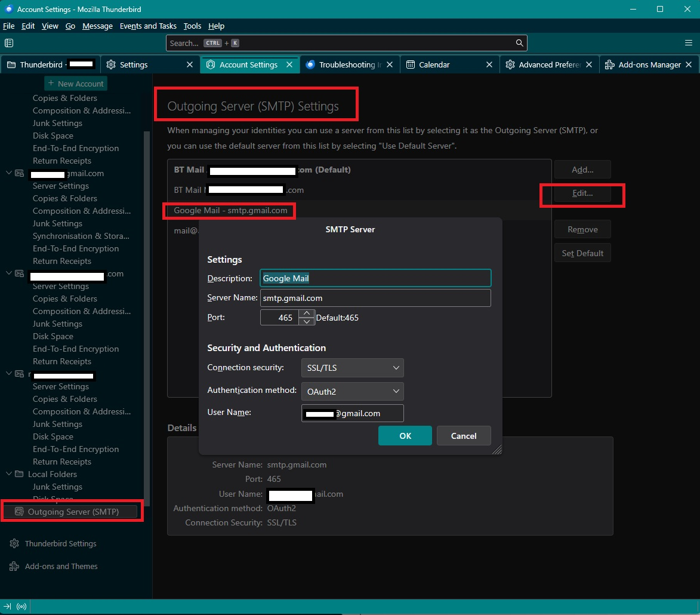Click the User Name input field

[x=352, y=413]
